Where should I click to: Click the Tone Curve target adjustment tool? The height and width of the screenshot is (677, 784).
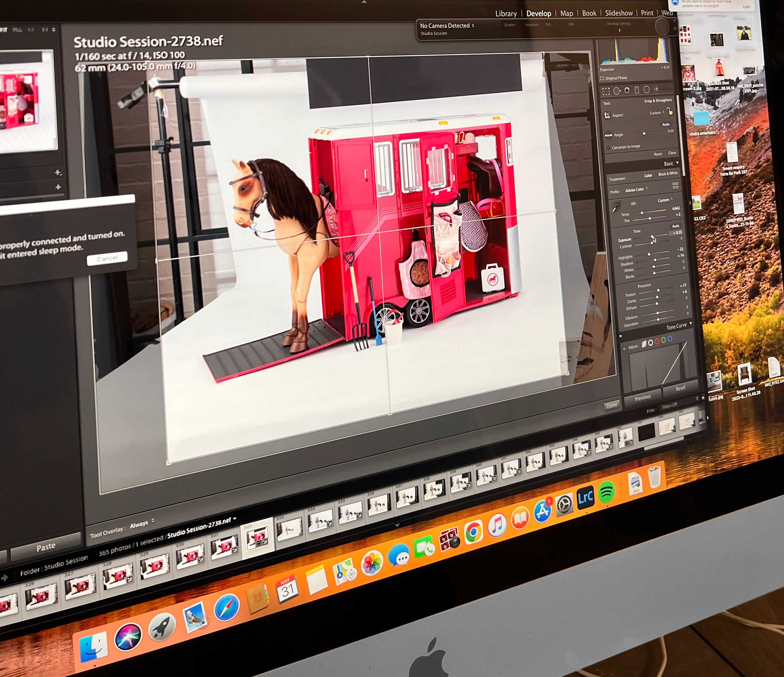[x=624, y=348]
